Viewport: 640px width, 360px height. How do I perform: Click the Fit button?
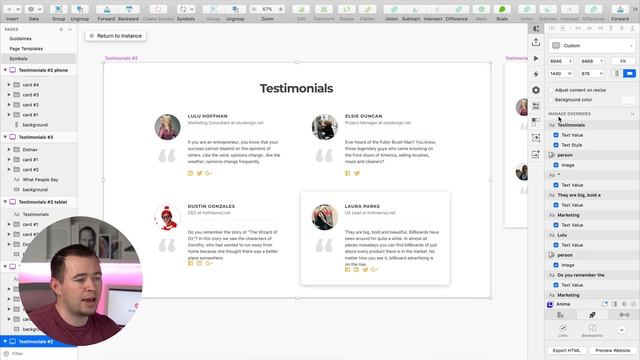tap(623, 61)
